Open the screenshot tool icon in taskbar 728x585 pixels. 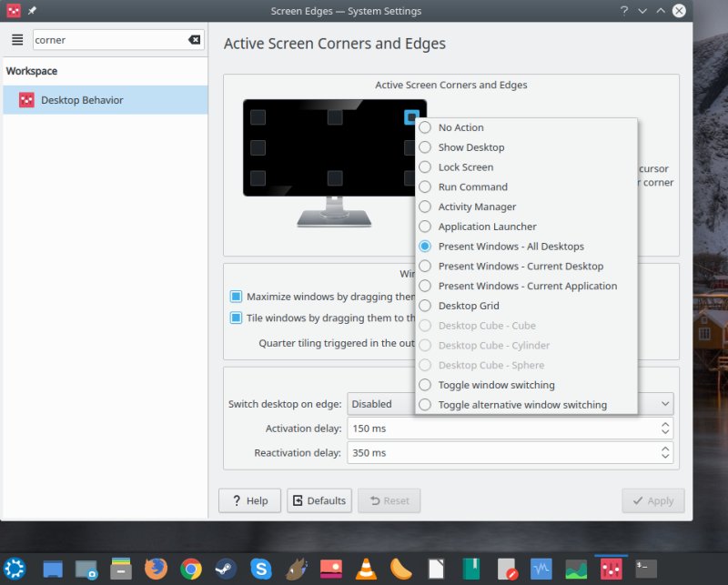[x=86, y=569]
